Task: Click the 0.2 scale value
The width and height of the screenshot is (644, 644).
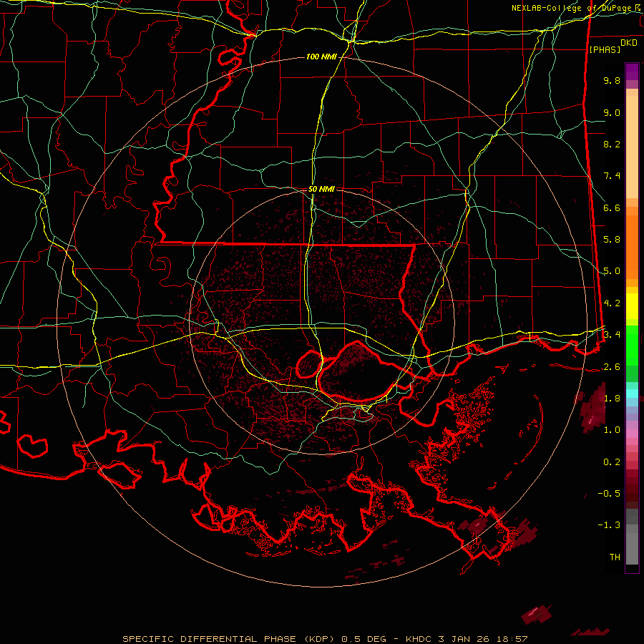Action: 612,462
